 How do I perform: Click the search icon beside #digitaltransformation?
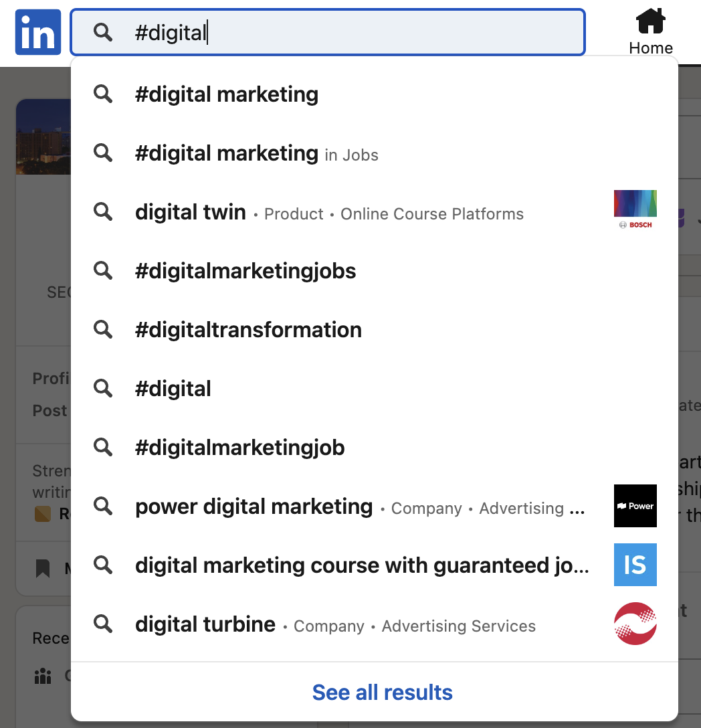tap(102, 329)
